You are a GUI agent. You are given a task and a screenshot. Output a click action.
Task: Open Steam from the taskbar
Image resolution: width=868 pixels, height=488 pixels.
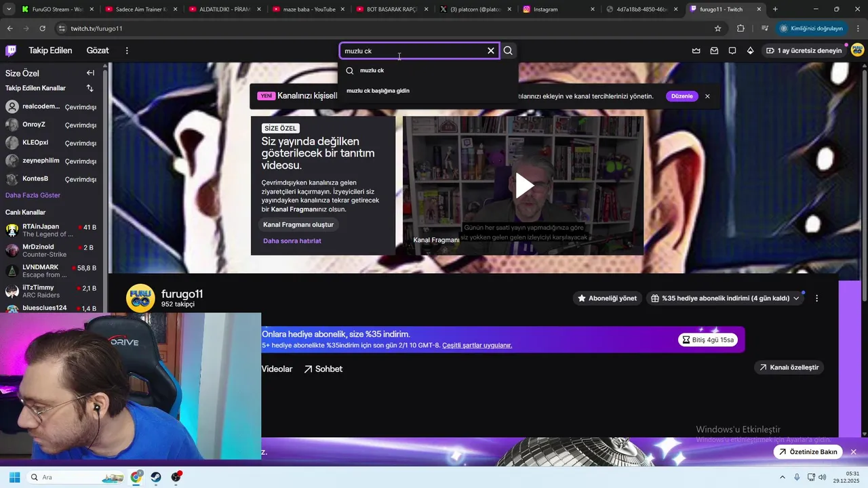tap(156, 477)
